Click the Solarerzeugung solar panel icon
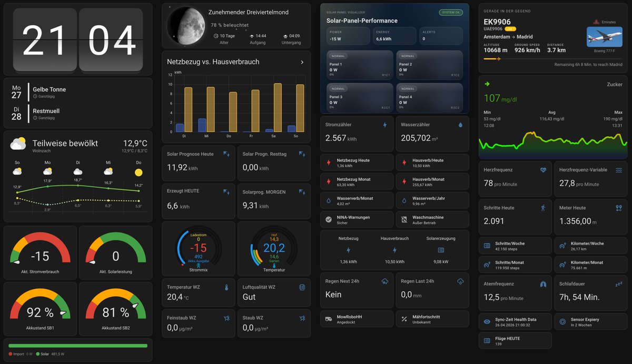Image resolution: width=632 pixels, height=364 pixels. (x=441, y=250)
